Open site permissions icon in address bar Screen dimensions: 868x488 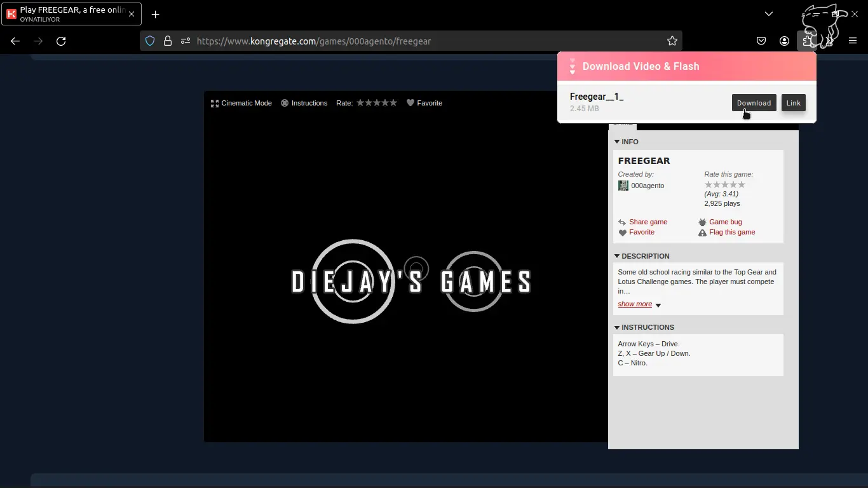pos(186,41)
